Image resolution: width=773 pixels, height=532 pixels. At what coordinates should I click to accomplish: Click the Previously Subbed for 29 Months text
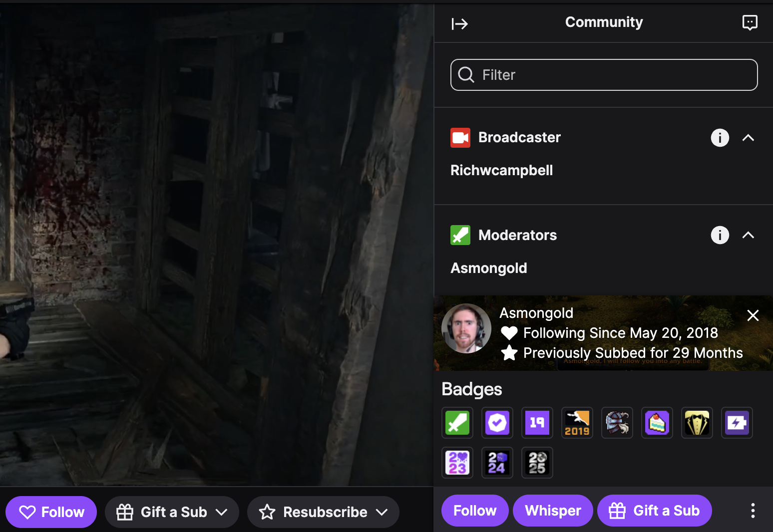click(x=633, y=353)
